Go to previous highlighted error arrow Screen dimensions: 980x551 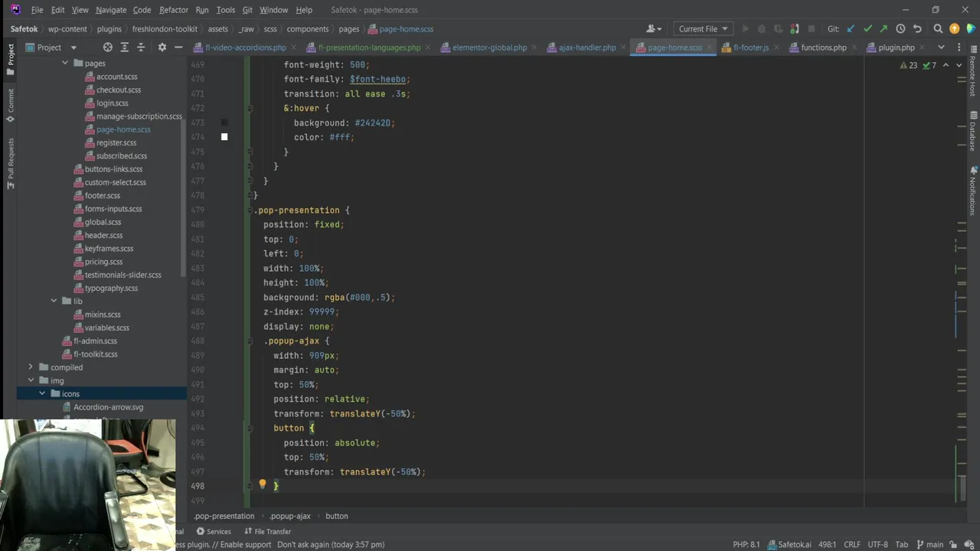[x=946, y=65]
